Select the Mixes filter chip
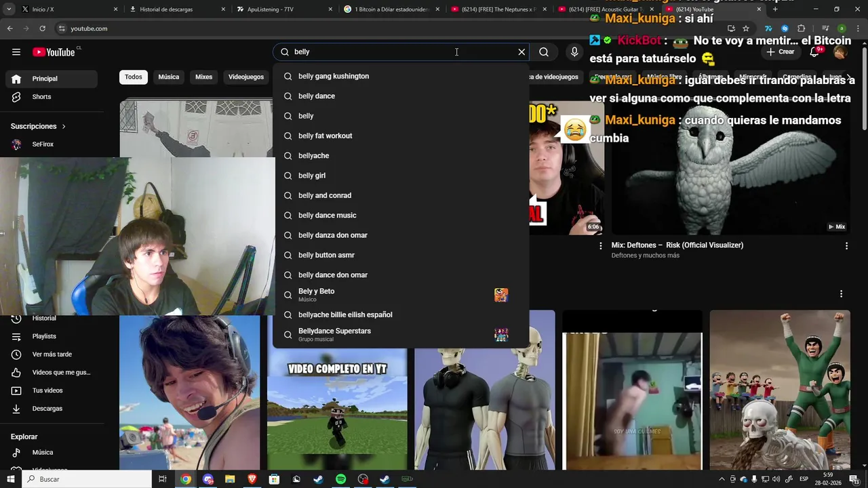The image size is (868, 488). [204, 77]
